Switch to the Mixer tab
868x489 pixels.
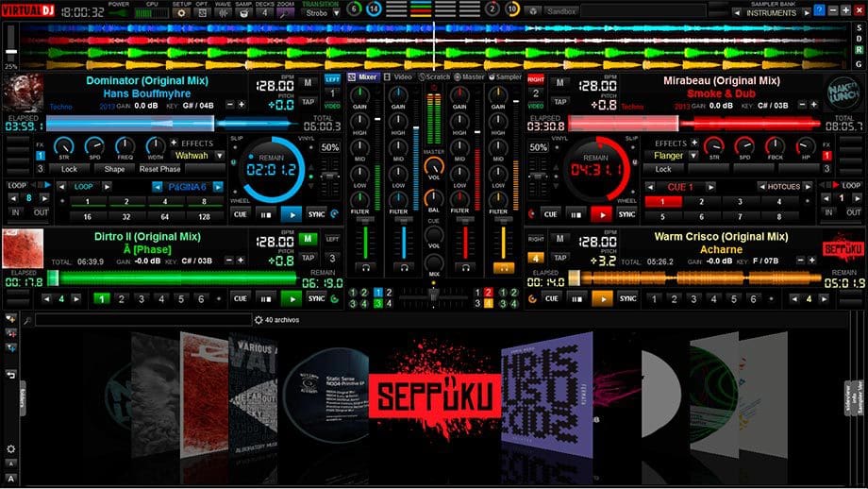point(362,77)
